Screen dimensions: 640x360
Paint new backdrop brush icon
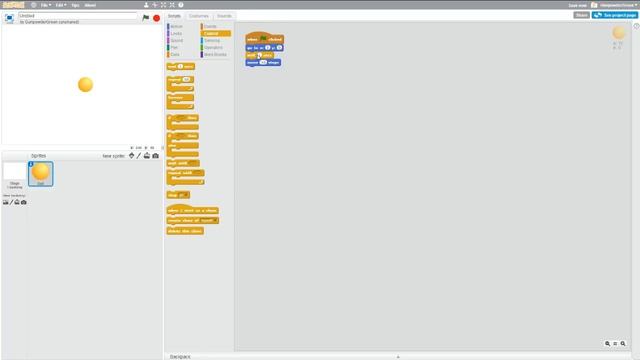(x=11, y=202)
